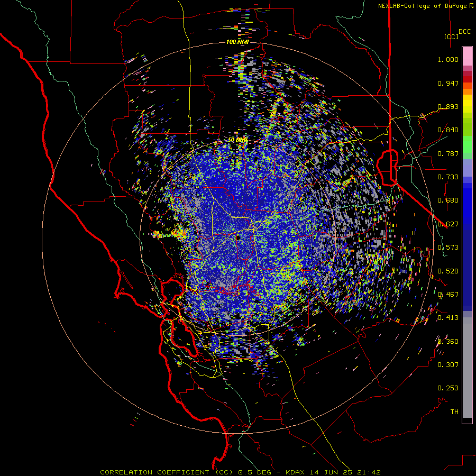Click the [CC] label above the legend
476x476 pixels.
451,36
